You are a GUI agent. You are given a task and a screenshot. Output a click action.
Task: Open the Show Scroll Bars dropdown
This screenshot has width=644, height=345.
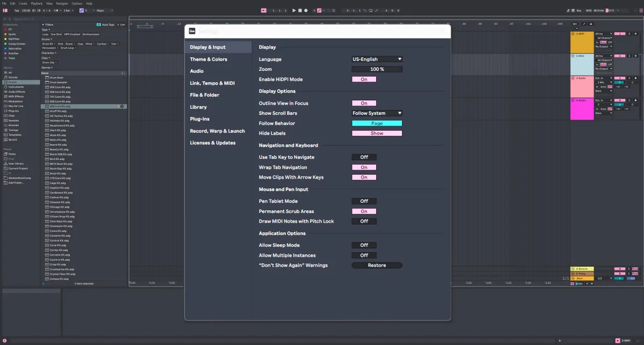pyautogui.click(x=377, y=113)
